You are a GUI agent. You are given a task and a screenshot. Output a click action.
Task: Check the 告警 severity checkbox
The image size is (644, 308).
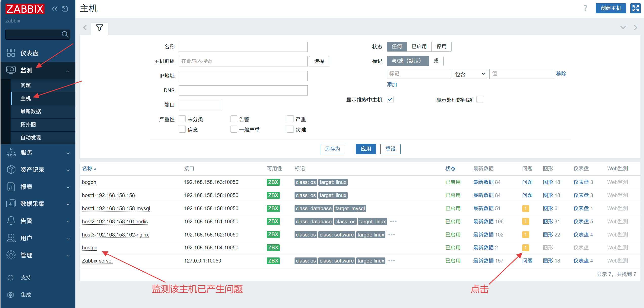[x=234, y=119]
